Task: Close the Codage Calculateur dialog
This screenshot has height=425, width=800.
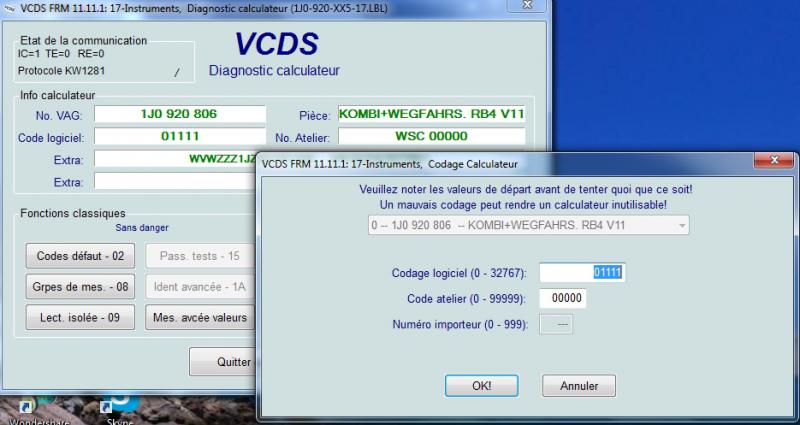Action: point(774,161)
